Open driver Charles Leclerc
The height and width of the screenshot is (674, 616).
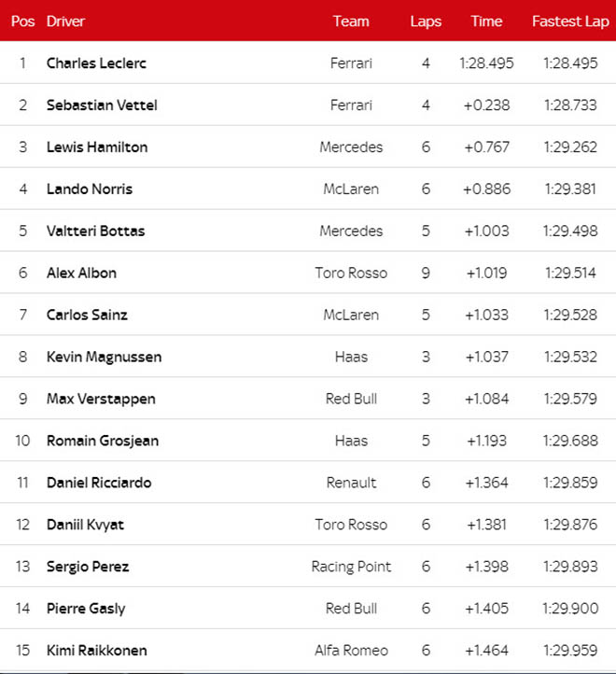tap(96, 63)
